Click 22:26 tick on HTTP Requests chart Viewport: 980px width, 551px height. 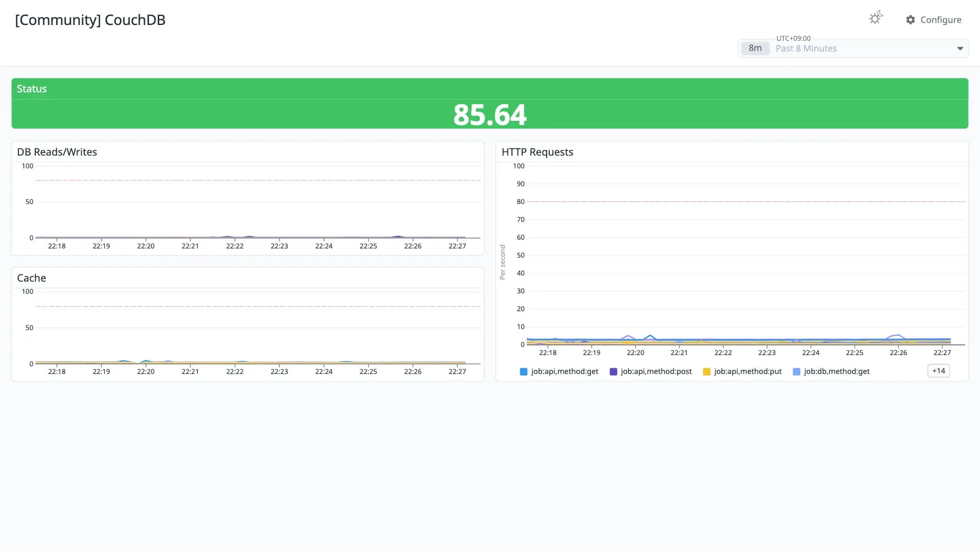coord(898,353)
